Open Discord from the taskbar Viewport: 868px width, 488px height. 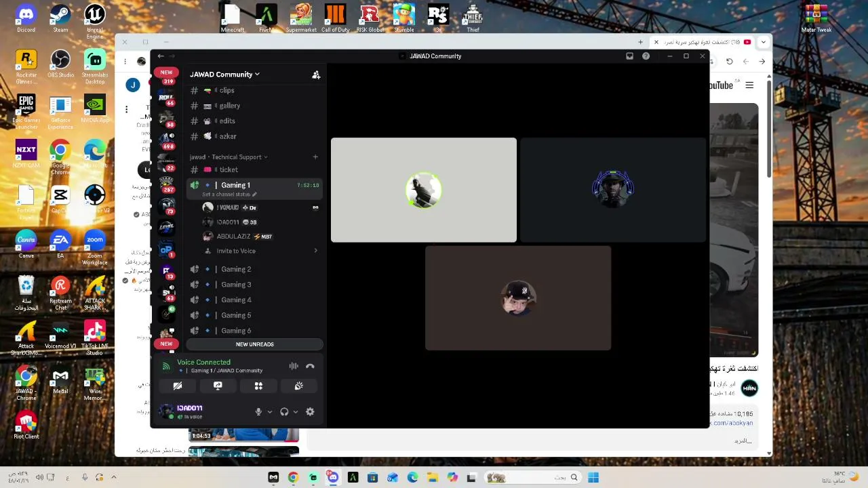(x=333, y=477)
